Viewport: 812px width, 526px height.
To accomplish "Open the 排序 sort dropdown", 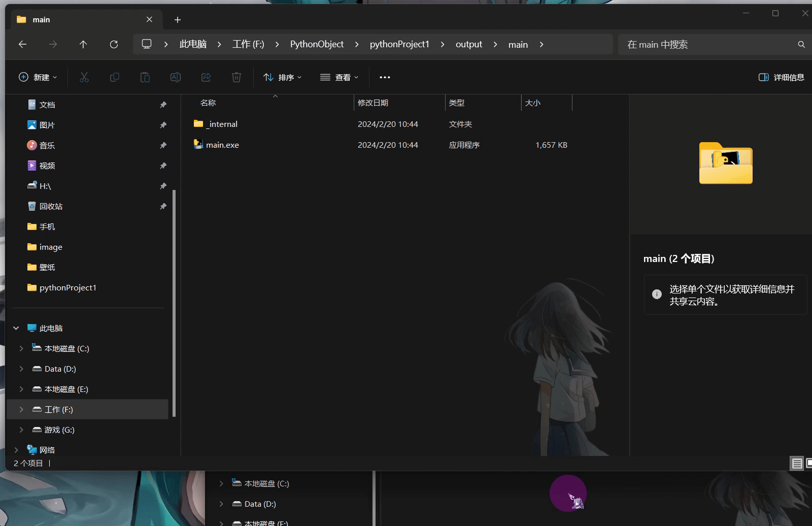I will [283, 77].
